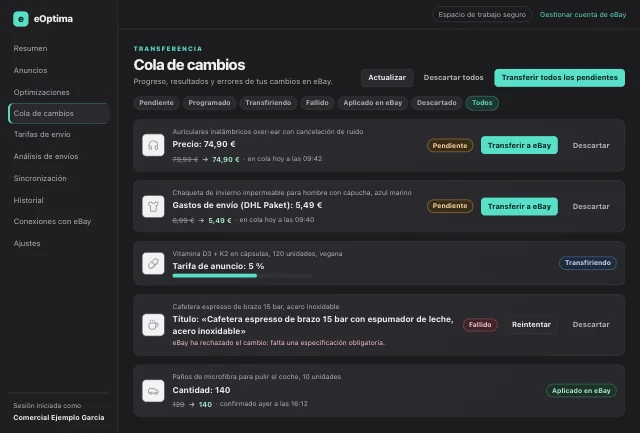This screenshot has height=433, width=640.
Task: Open Resumen in the sidebar
Action: [x=30, y=48]
